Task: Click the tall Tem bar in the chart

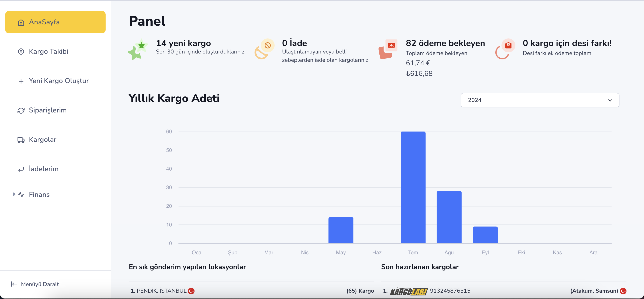Action: [x=413, y=187]
